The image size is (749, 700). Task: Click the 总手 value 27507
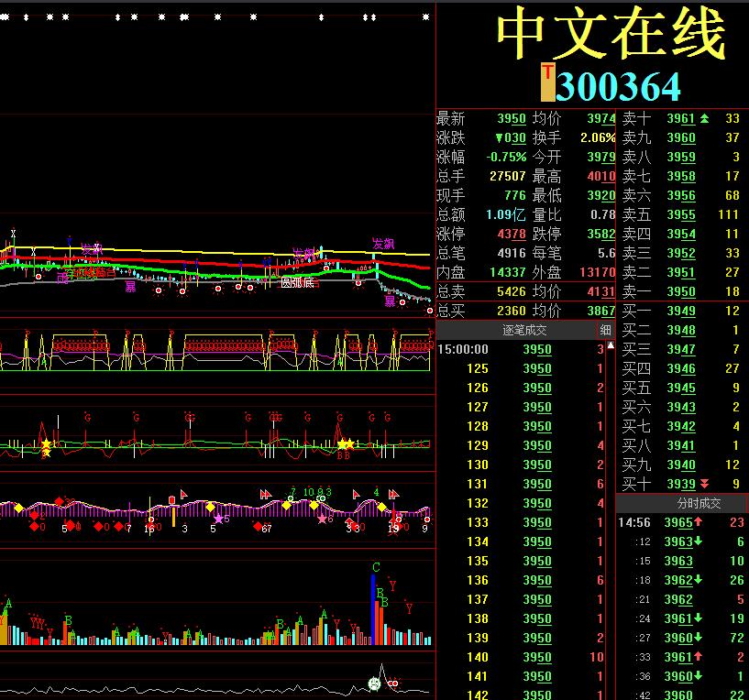click(x=508, y=176)
